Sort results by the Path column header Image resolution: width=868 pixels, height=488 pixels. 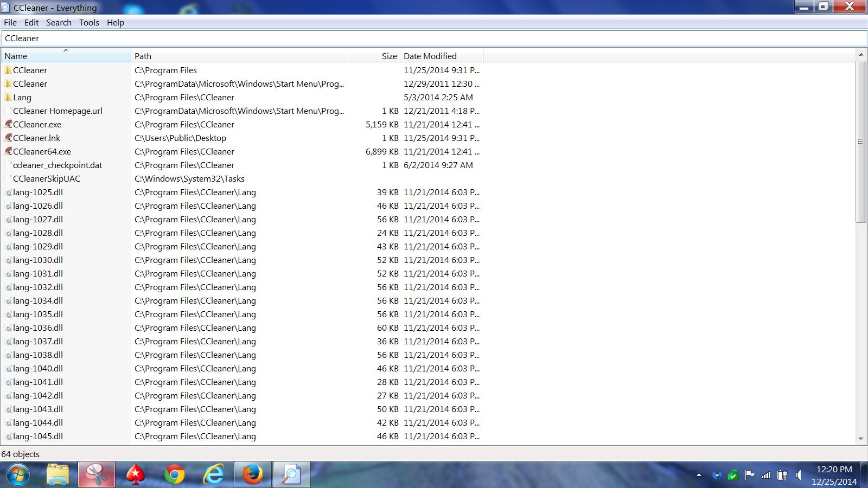pos(239,56)
